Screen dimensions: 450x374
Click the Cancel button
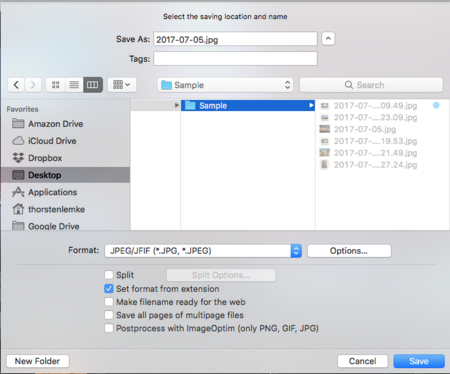[363, 361]
